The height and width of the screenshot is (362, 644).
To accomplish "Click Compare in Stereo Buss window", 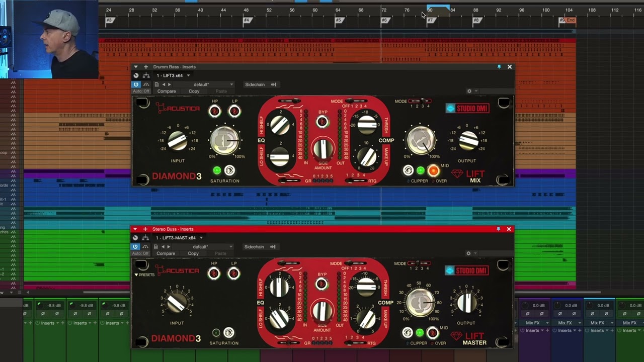I will pyautogui.click(x=166, y=254).
